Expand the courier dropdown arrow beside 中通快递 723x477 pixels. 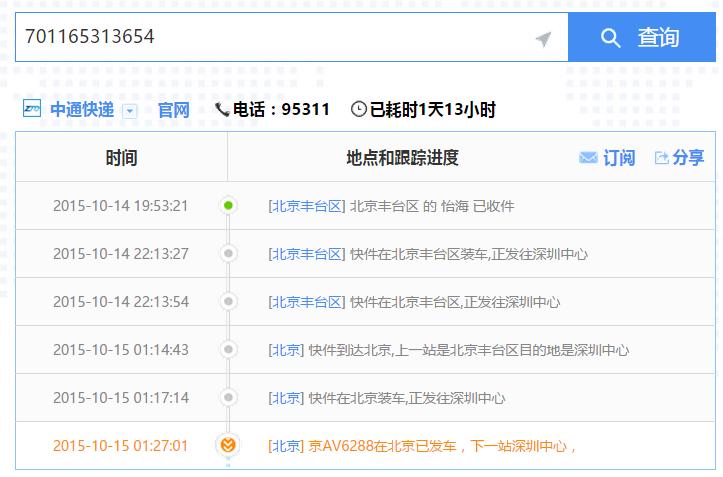[129, 111]
